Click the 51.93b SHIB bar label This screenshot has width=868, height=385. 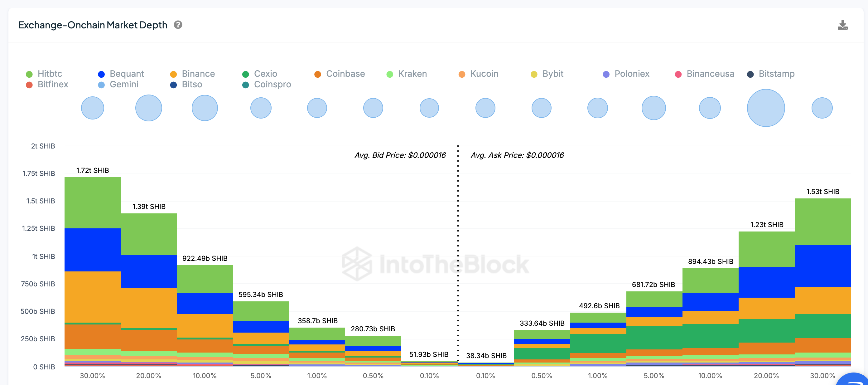429,355
